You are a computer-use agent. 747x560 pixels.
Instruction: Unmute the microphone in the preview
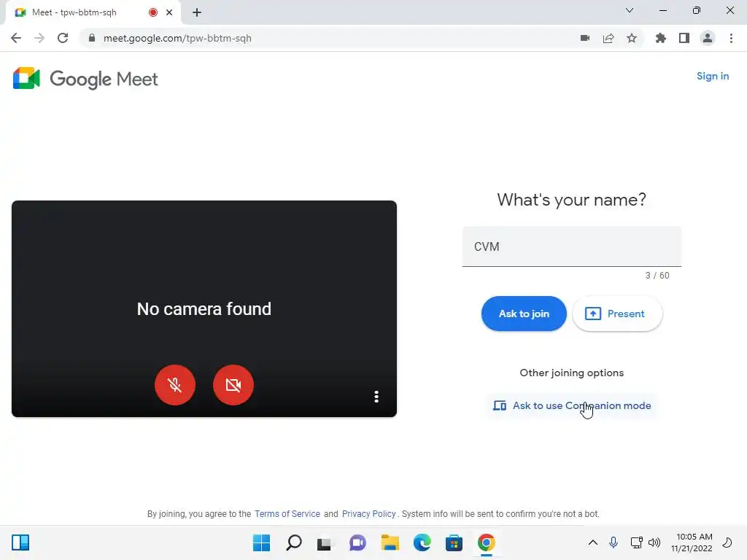click(x=175, y=385)
